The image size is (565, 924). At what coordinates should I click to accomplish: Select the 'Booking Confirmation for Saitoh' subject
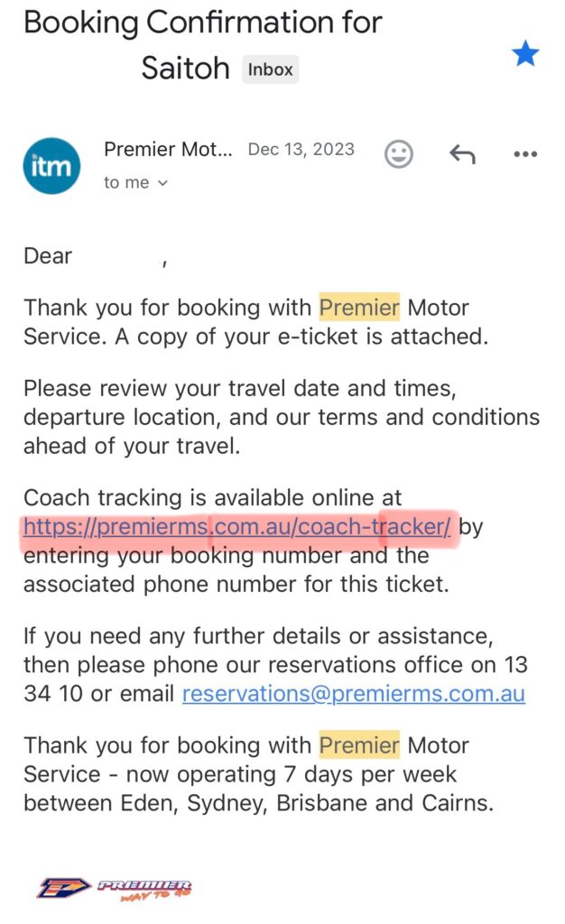point(203,45)
